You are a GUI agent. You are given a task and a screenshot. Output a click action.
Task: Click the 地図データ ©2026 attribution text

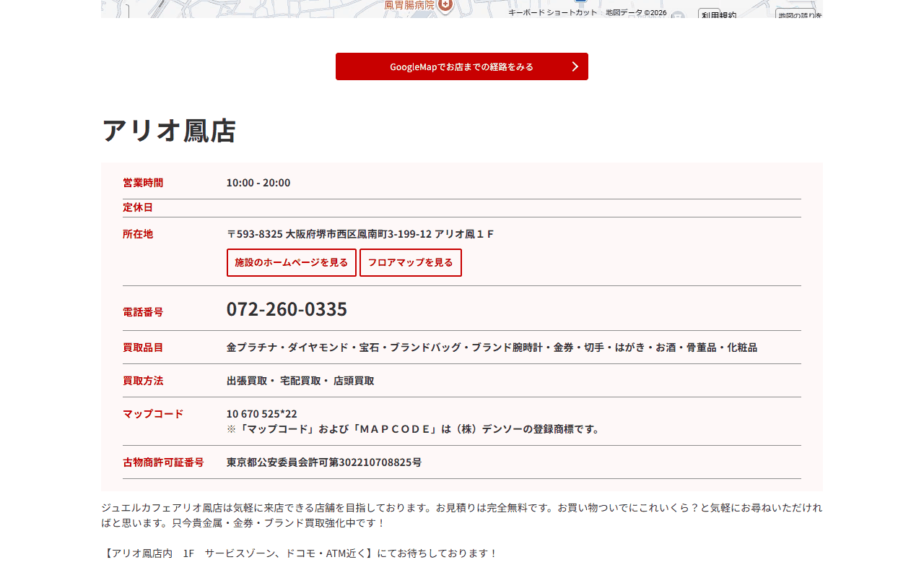pos(636,12)
